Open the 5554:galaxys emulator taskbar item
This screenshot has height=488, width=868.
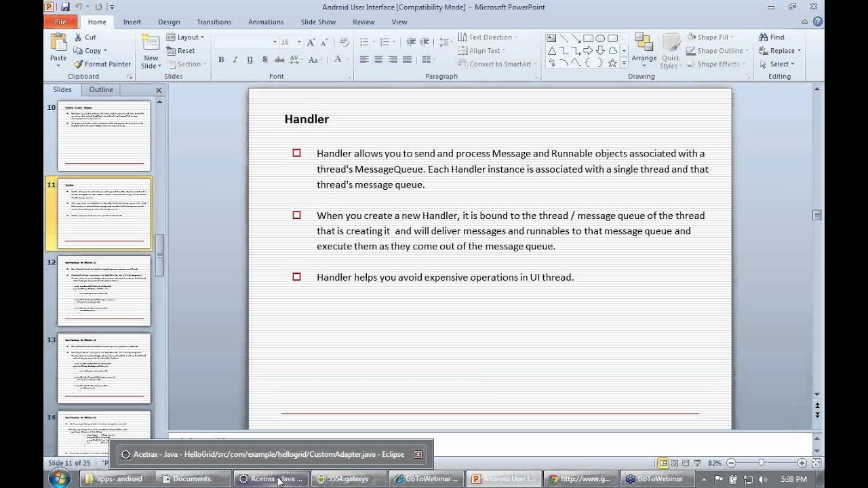pos(349,479)
